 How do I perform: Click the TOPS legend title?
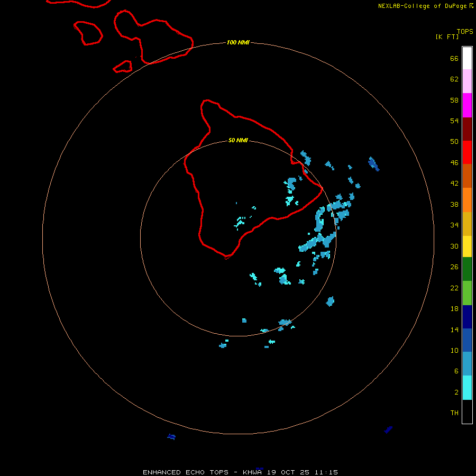pyautogui.click(x=465, y=31)
